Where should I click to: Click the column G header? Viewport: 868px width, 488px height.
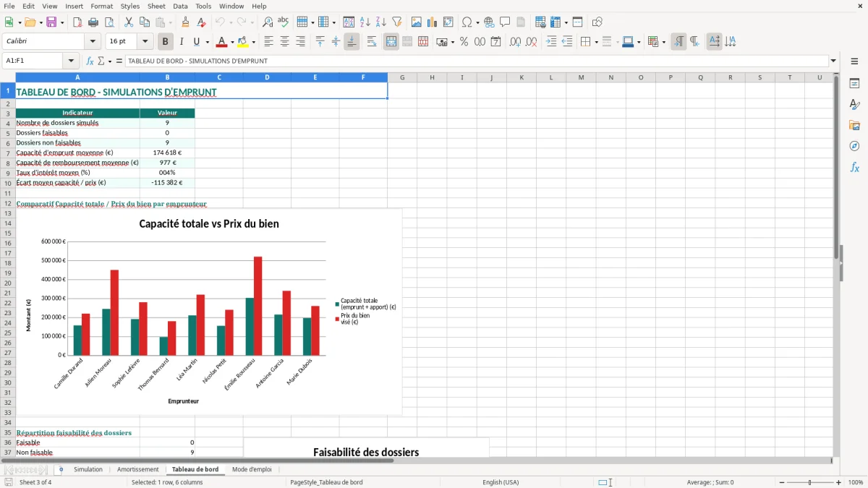[x=401, y=77]
